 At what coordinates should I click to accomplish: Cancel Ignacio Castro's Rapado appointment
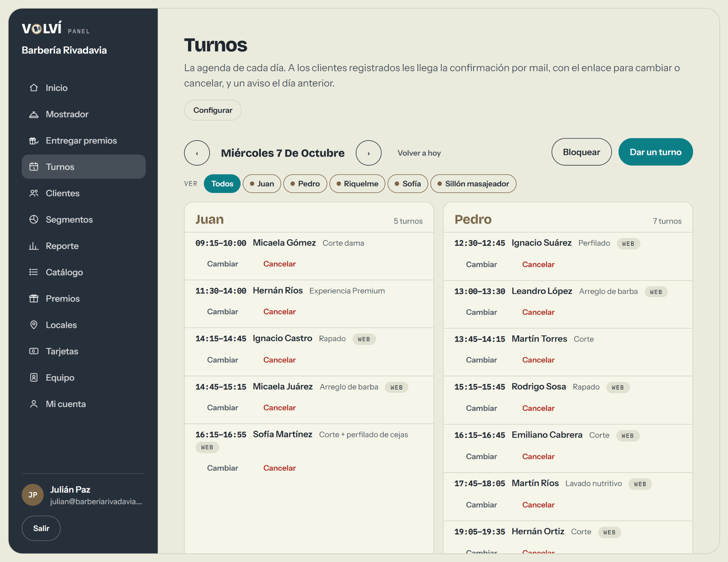[280, 360]
